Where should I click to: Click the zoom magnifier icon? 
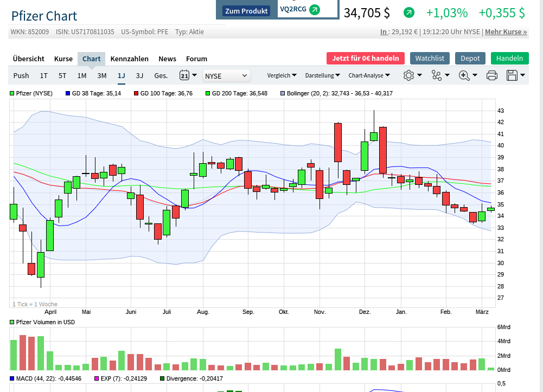click(464, 75)
